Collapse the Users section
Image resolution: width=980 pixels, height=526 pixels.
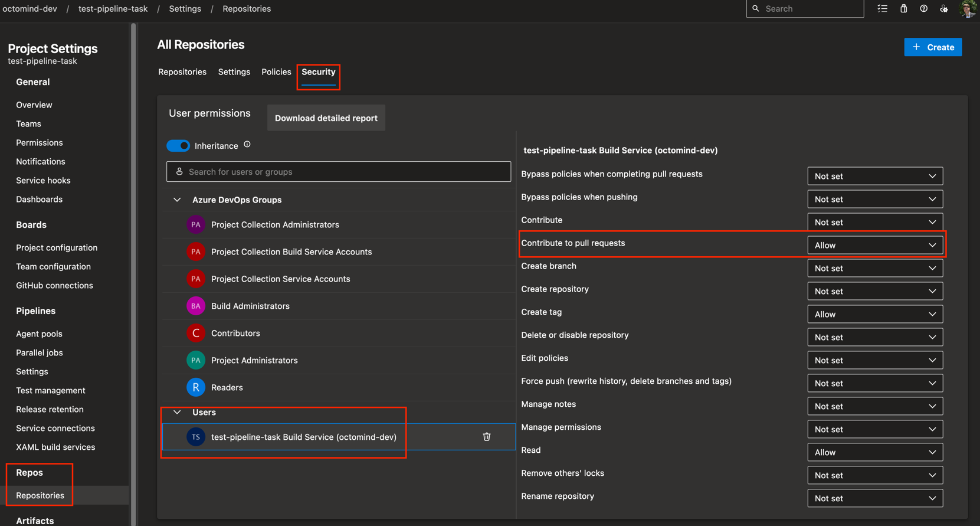tap(177, 412)
